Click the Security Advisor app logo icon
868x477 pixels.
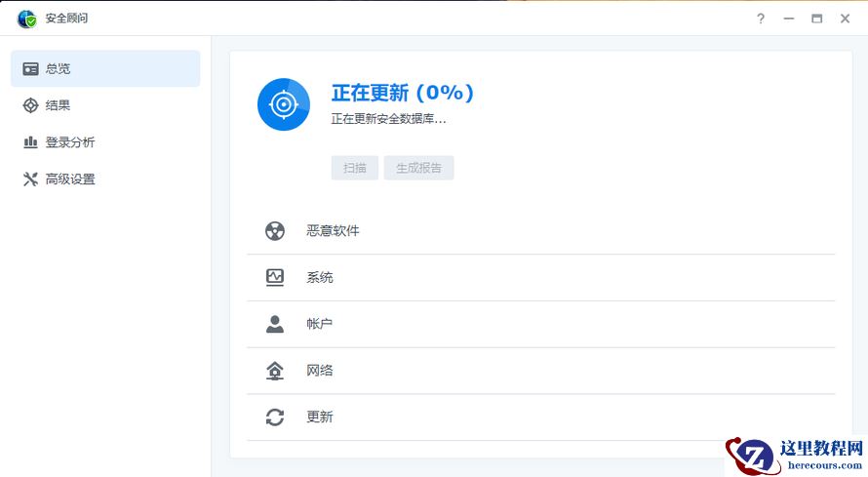[x=26, y=19]
